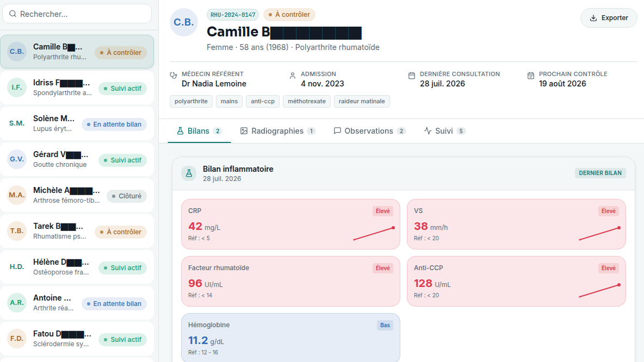Click the À contrôler badge in header
The height and width of the screenshot is (362, 644).
click(x=289, y=15)
